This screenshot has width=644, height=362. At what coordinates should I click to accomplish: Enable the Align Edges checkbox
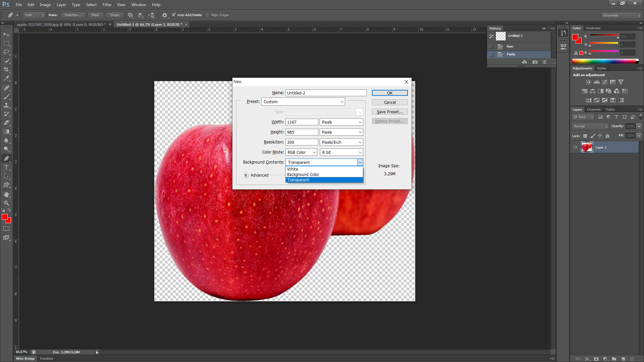(x=207, y=15)
